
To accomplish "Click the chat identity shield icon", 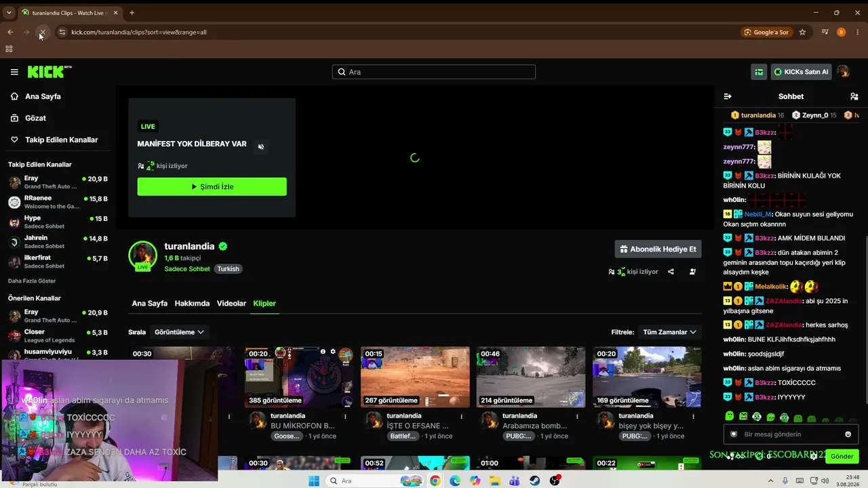I will point(734,434).
